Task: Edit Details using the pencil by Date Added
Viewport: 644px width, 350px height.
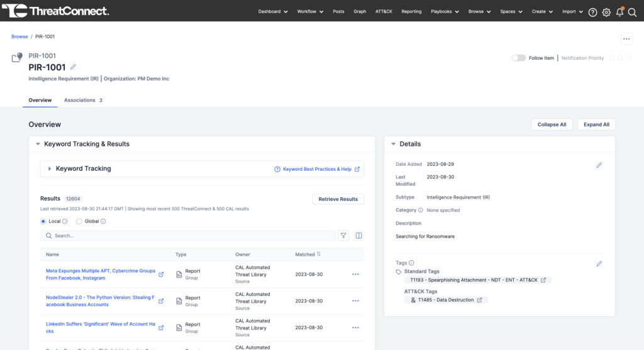Action: click(x=599, y=165)
